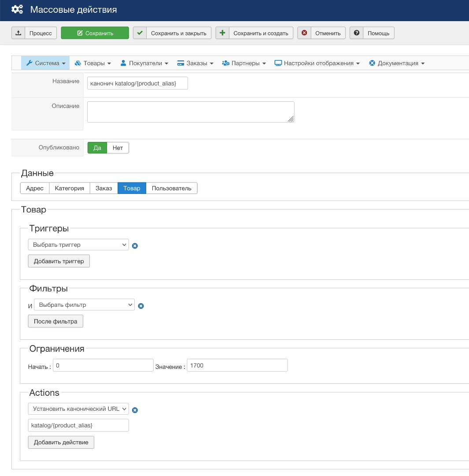Remove filter with the blue x icon
Screen dimensions: 469x476
pos(141,306)
